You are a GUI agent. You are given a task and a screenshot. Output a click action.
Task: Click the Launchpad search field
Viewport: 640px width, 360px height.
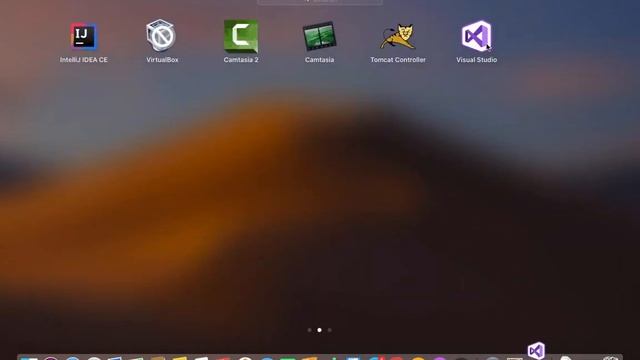point(320,2)
